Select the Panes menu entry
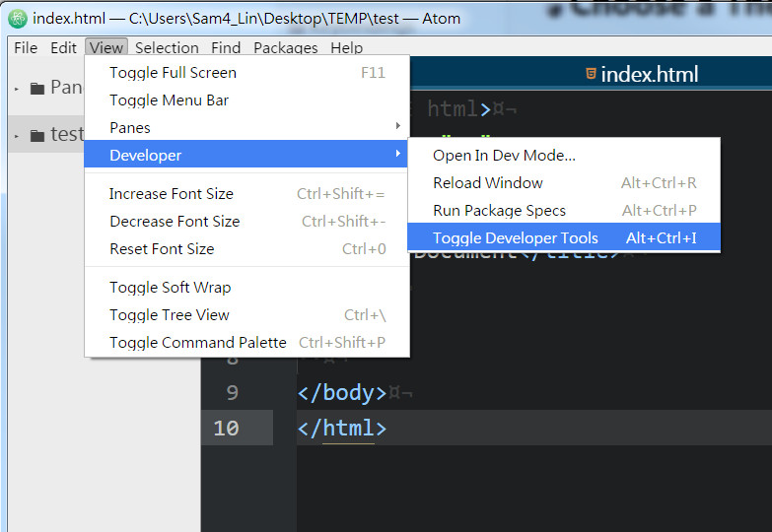This screenshot has height=532, width=772. 247,128
